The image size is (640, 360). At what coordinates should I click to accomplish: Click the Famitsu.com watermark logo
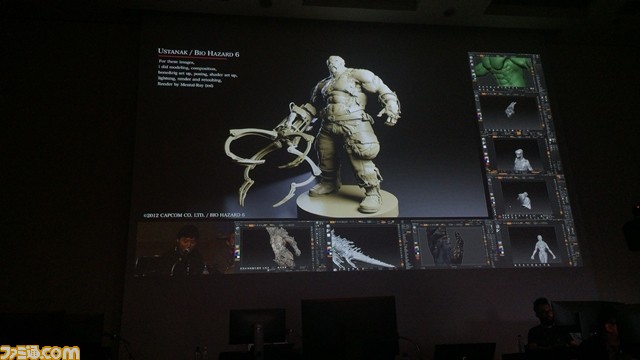(40, 353)
